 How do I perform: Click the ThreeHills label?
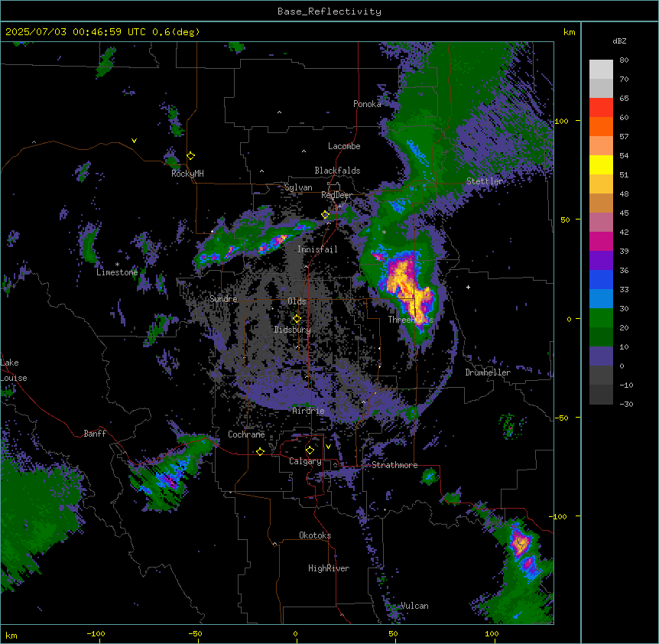[411, 320]
